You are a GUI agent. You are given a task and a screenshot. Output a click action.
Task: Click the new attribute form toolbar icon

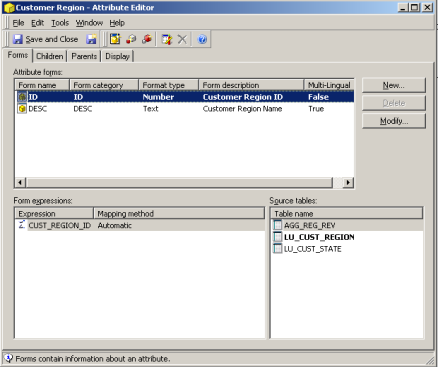(115, 39)
